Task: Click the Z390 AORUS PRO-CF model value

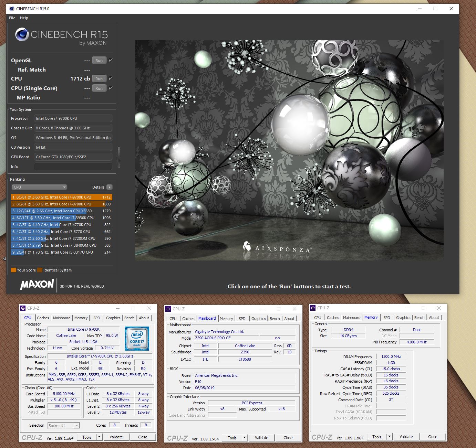Action: tap(226, 338)
